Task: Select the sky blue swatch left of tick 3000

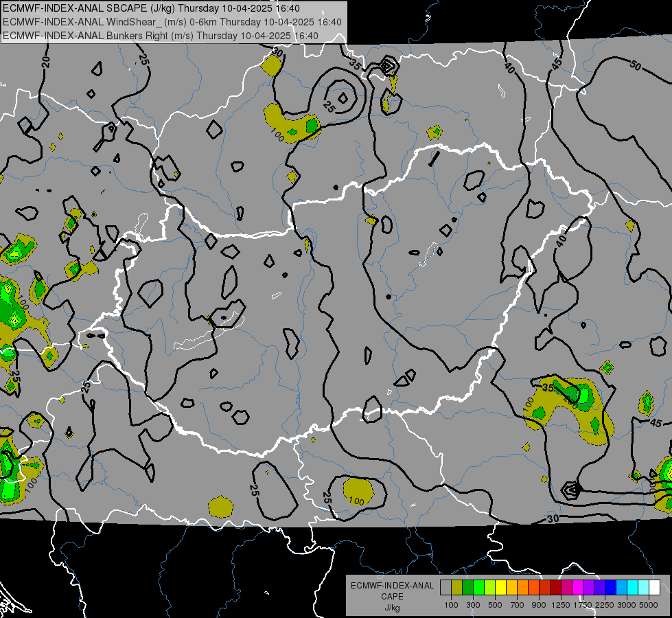Action: click(x=622, y=587)
